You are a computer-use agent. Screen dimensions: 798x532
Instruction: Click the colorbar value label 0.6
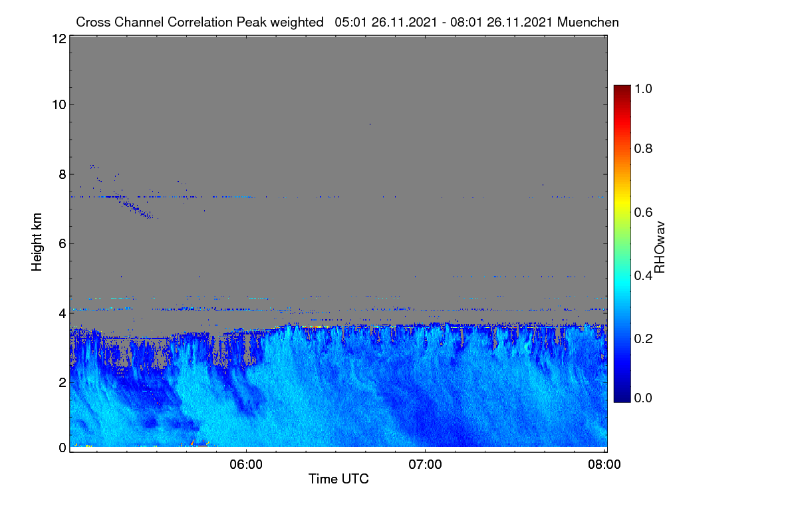(643, 212)
